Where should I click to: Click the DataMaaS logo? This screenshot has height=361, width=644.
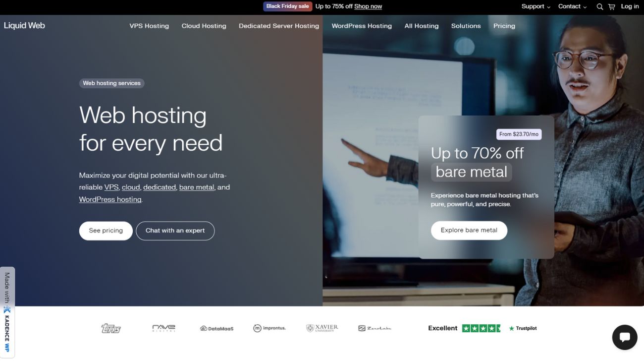click(216, 328)
